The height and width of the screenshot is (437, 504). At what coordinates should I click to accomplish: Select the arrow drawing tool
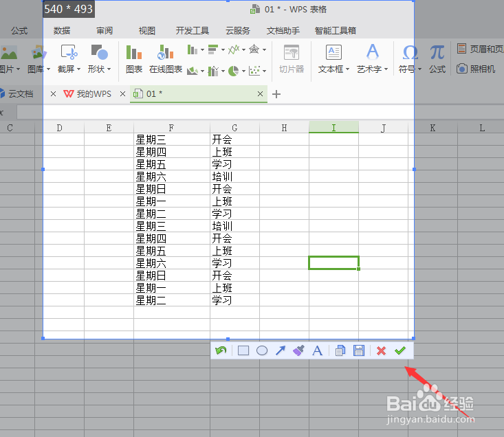[x=281, y=350]
